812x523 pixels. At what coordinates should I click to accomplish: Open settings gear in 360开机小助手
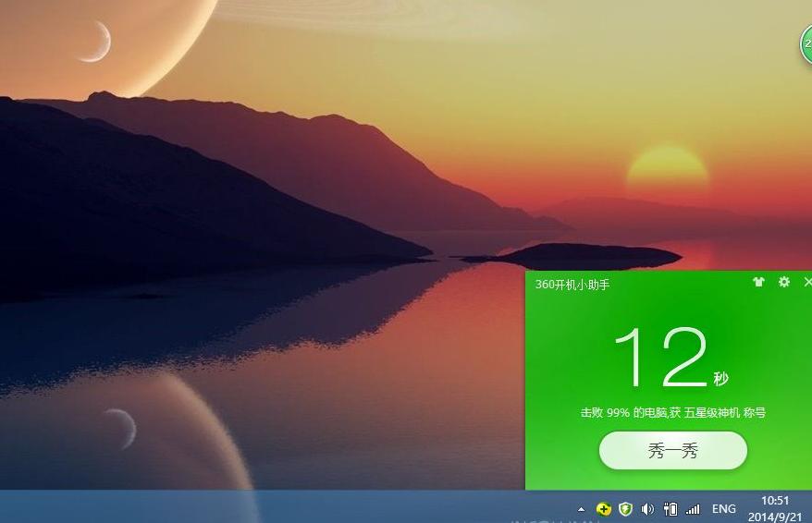click(x=784, y=282)
